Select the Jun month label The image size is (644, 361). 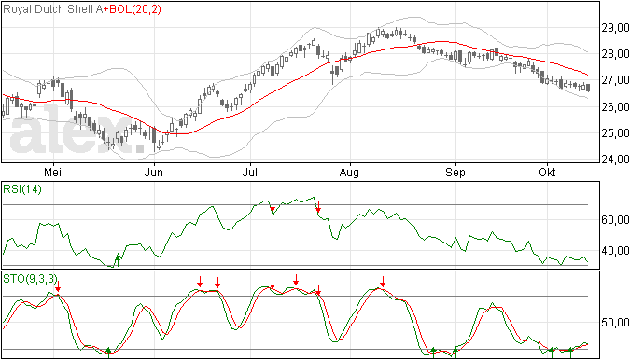pyautogui.click(x=154, y=172)
